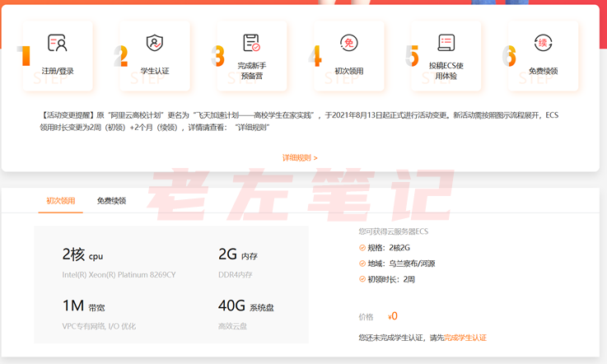This screenshot has height=364, width=607.
Task: Click the 40G 系统盘 spec text
Action: click(245, 306)
